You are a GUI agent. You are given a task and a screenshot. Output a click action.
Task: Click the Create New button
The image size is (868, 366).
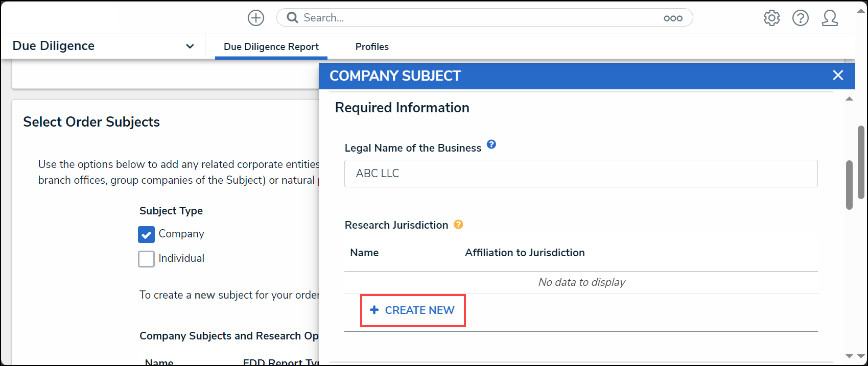(413, 310)
